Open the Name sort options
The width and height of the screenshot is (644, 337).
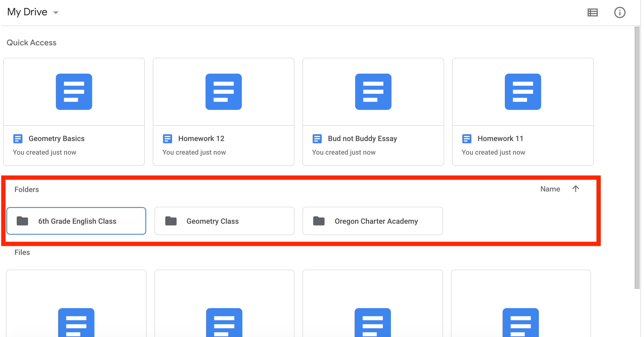click(550, 189)
